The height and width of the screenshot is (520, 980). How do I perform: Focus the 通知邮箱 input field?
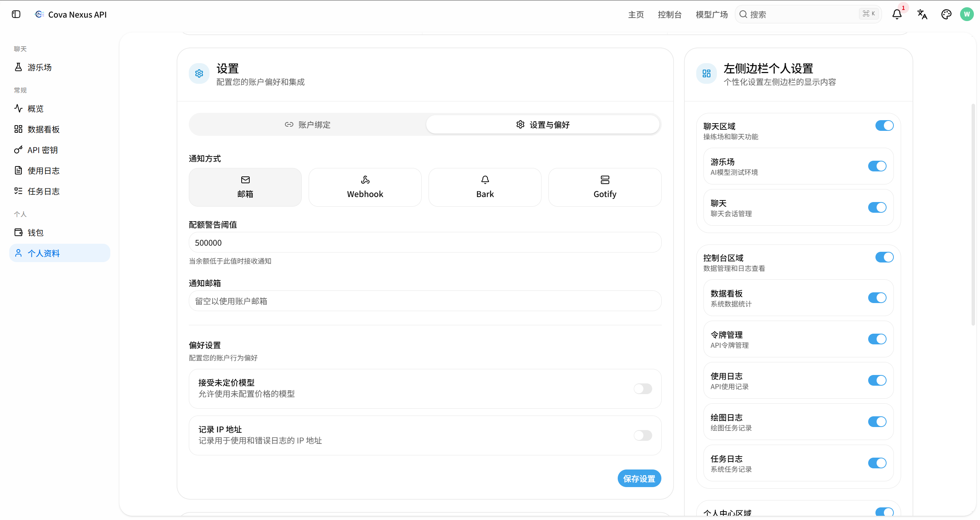click(x=425, y=301)
